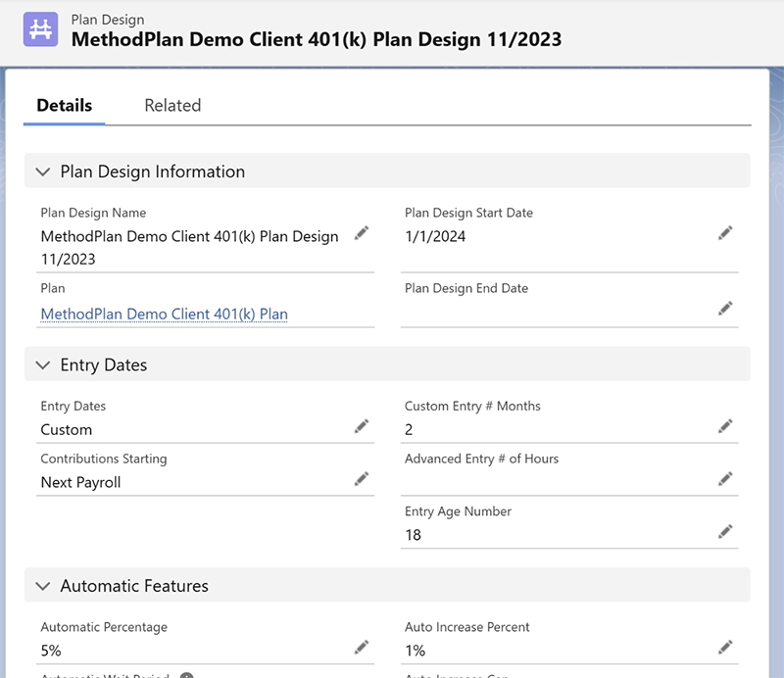Open MethodPlan Demo Client 401(k) Plan link

[164, 314]
